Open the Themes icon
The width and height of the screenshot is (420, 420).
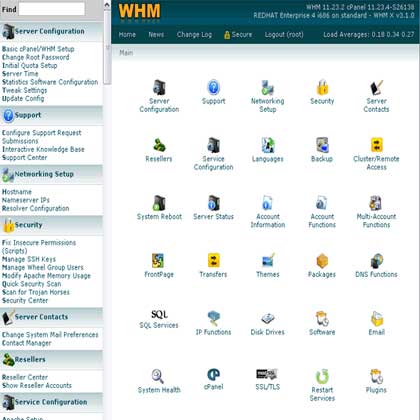(268, 261)
